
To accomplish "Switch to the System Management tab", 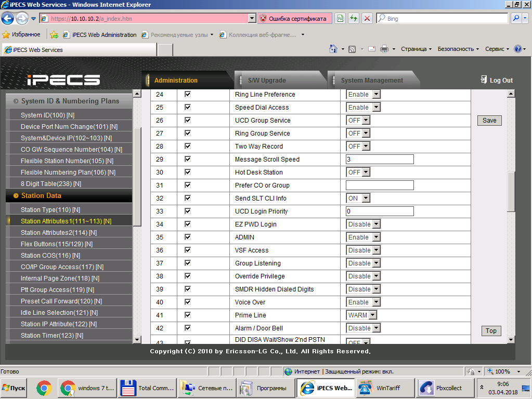I will pyautogui.click(x=371, y=81).
